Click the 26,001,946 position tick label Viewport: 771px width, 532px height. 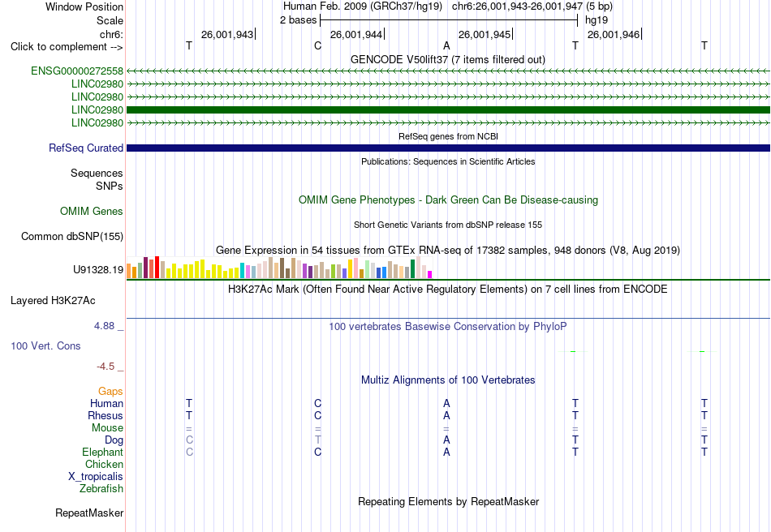614,34
